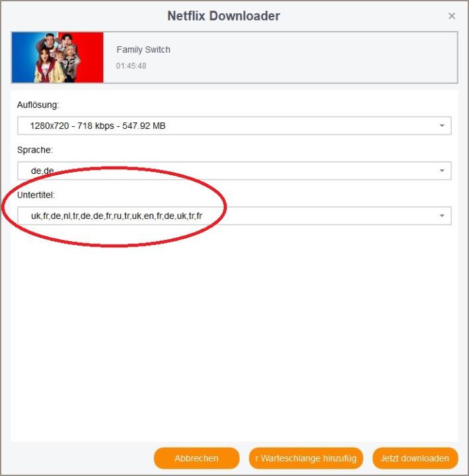469x476 pixels.
Task: Expand the Auflösung dropdown arrow
Action: click(442, 126)
